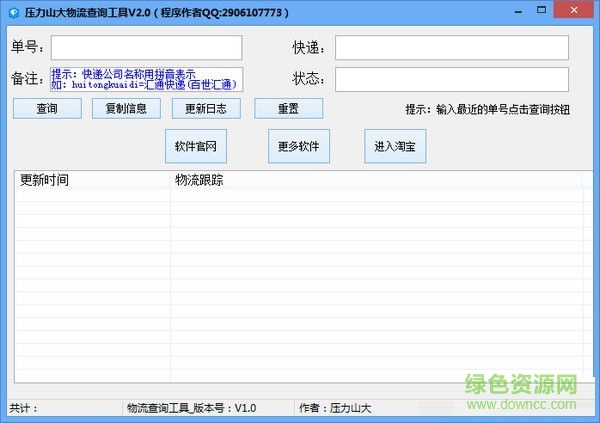Viewport: 600px width, 423px height.
Task: Click the 快递 label
Action: click(x=308, y=48)
